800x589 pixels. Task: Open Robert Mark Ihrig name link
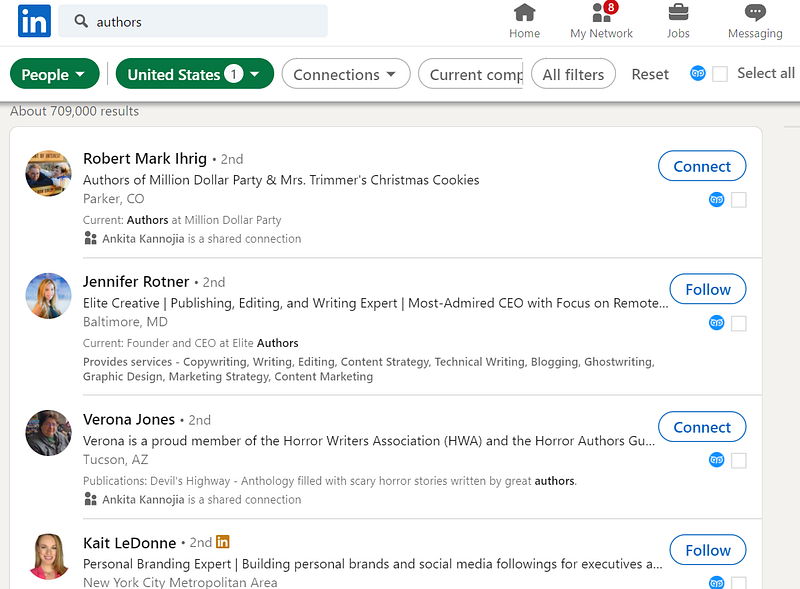click(145, 159)
